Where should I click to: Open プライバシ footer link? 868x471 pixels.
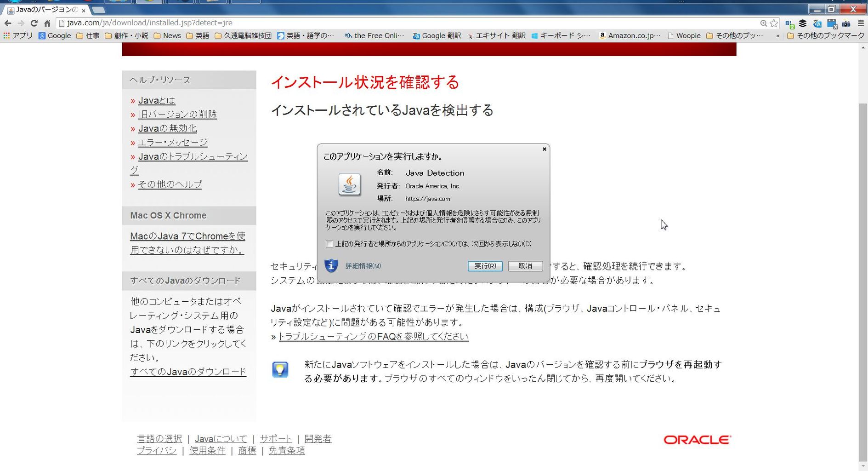(x=157, y=451)
